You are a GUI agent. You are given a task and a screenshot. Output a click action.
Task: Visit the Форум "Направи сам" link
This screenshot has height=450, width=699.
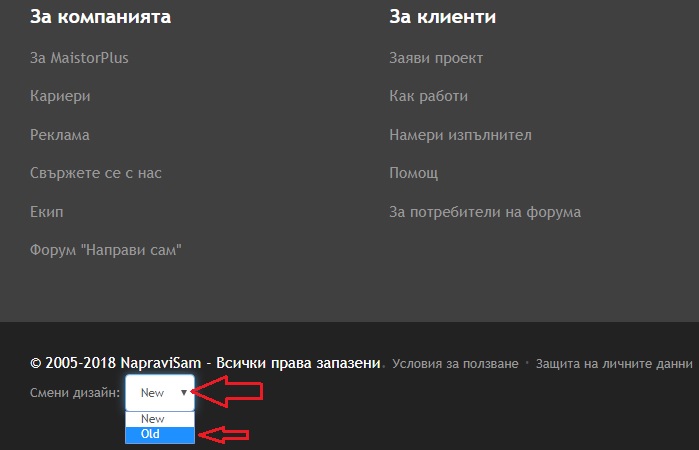[x=106, y=250]
